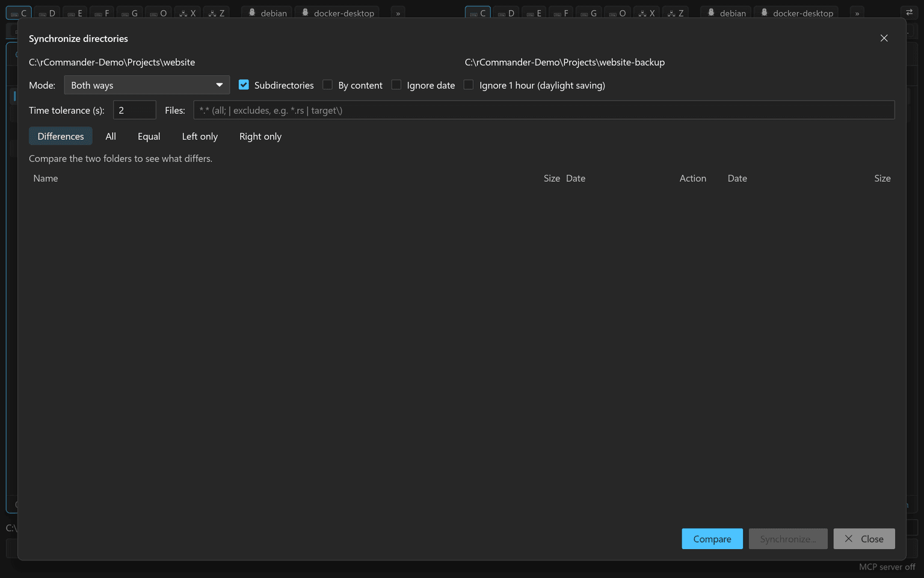
Task: Switch to the Left only tab
Action: point(200,136)
